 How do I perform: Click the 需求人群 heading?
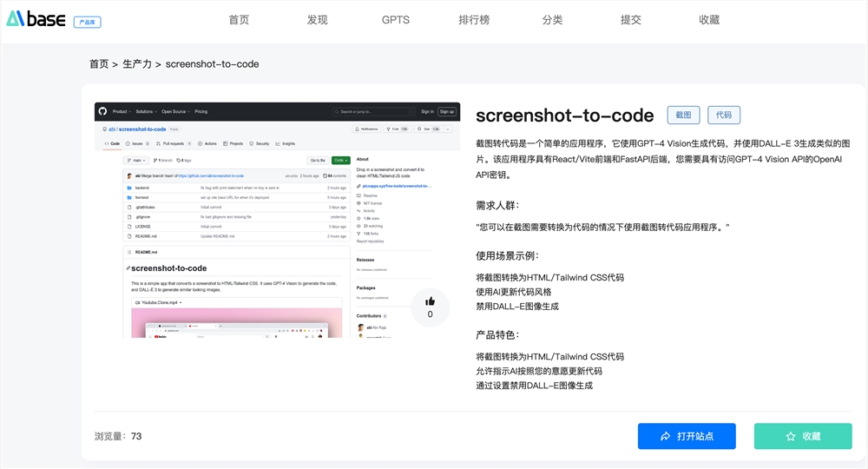[497, 206]
